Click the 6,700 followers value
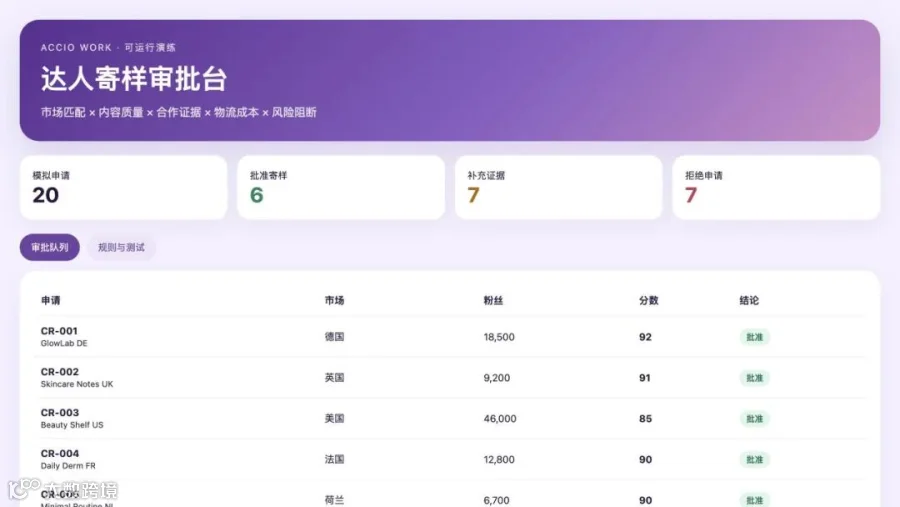The height and width of the screenshot is (507, 900). [496, 500]
